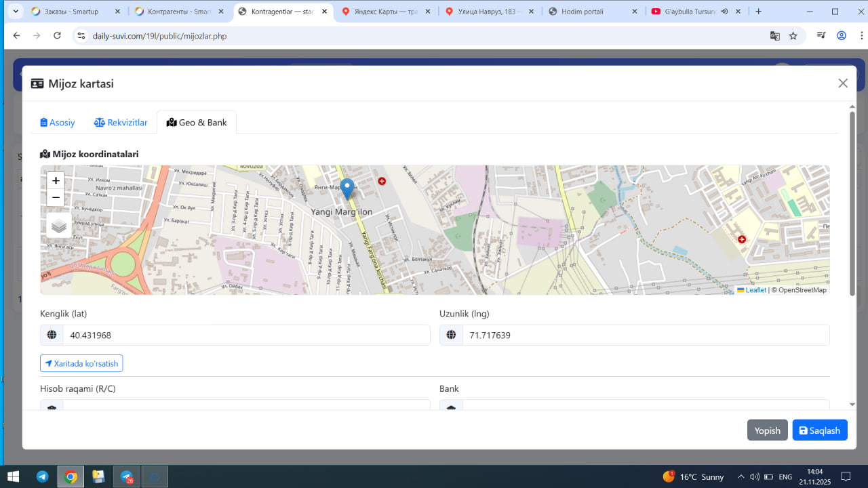Click the Uzunlik (lng) input field
Screen dimensions: 868x488
(645, 335)
